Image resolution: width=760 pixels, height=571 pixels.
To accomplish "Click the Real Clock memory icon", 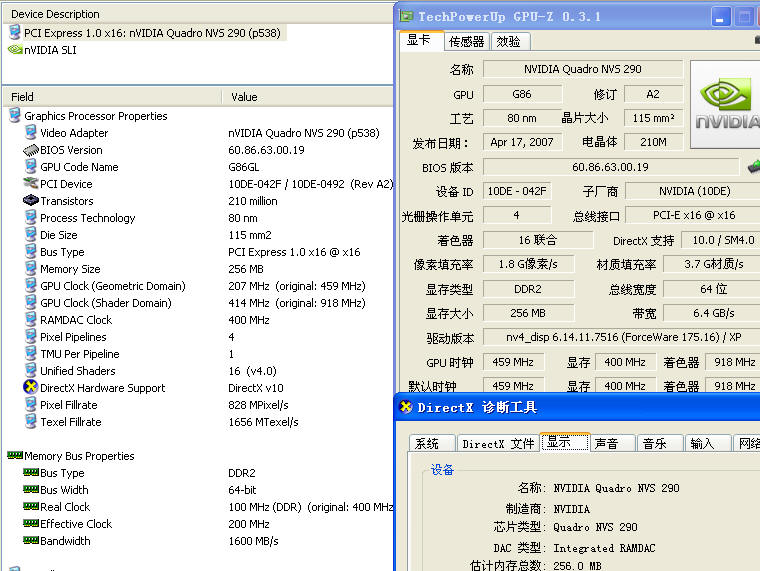I will [31, 506].
